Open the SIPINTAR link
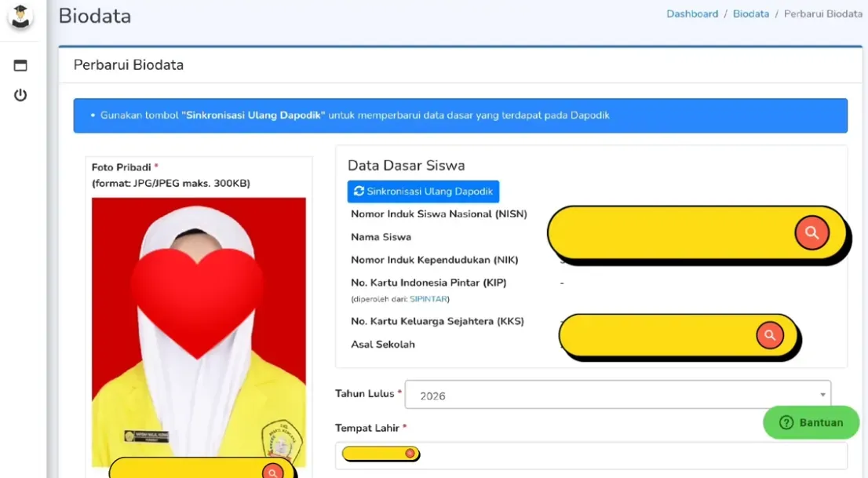 coord(428,299)
